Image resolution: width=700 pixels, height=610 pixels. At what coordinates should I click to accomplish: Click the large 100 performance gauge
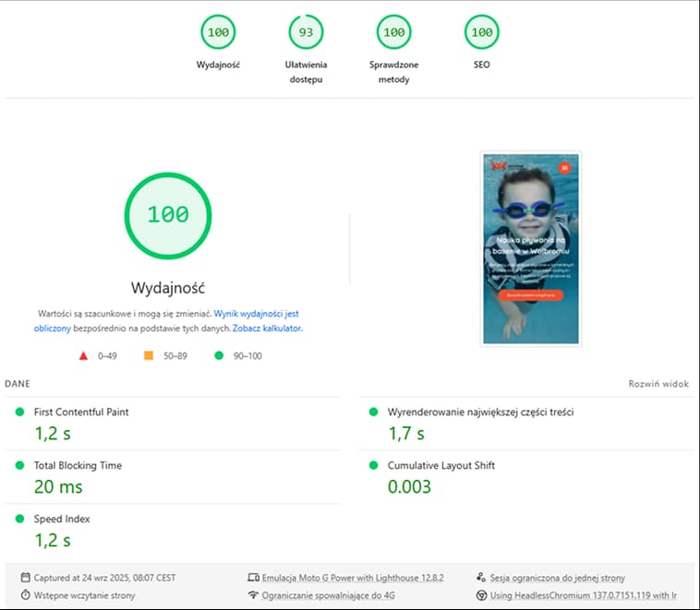tap(168, 214)
